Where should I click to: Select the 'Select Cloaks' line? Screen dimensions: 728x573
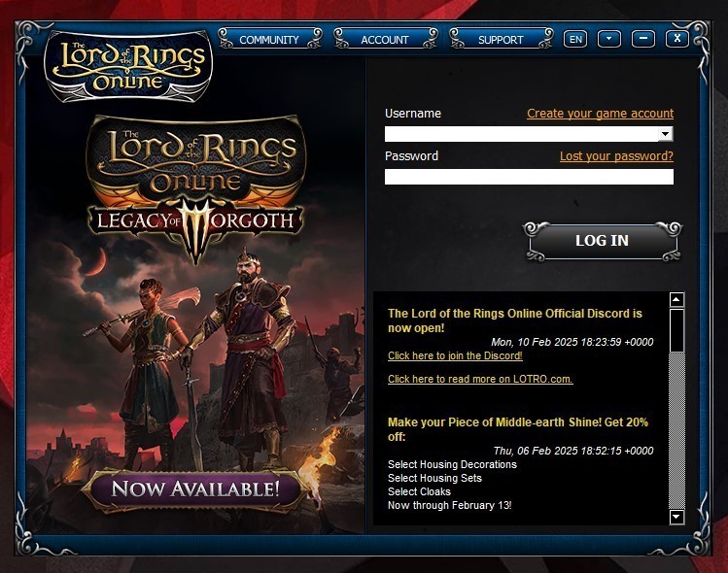(x=419, y=491)
